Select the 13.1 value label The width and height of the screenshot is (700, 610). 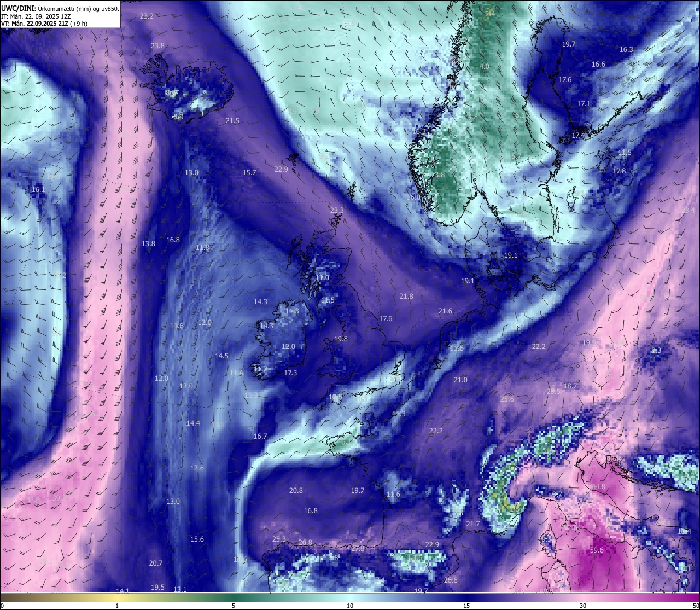click(180, 590)
